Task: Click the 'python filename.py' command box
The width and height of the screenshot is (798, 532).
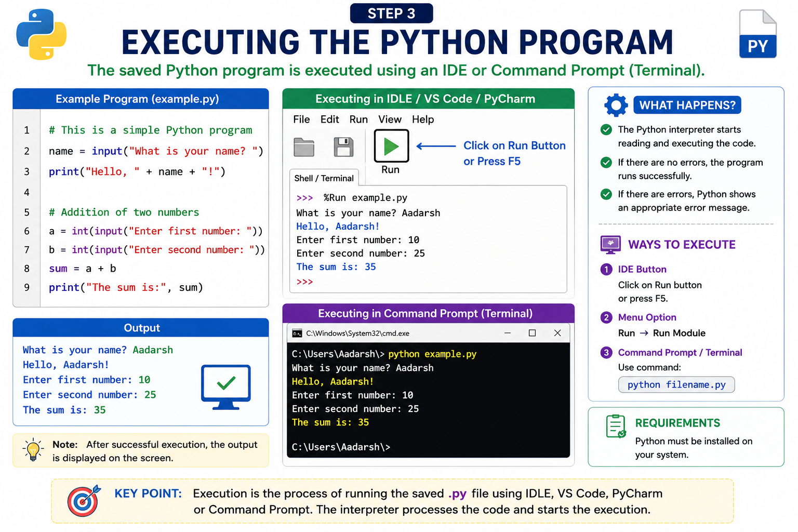Action: pyautogui.click(x=676, y=384)
